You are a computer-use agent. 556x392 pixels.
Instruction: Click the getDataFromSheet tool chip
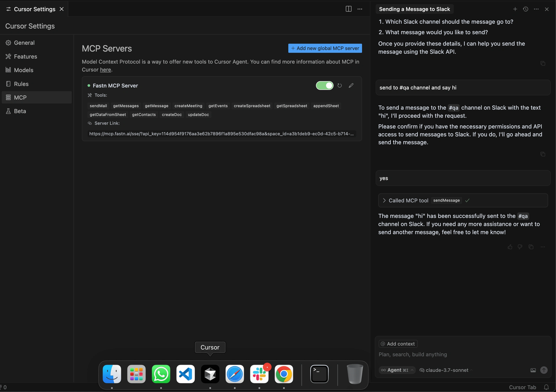pos(108,114)
